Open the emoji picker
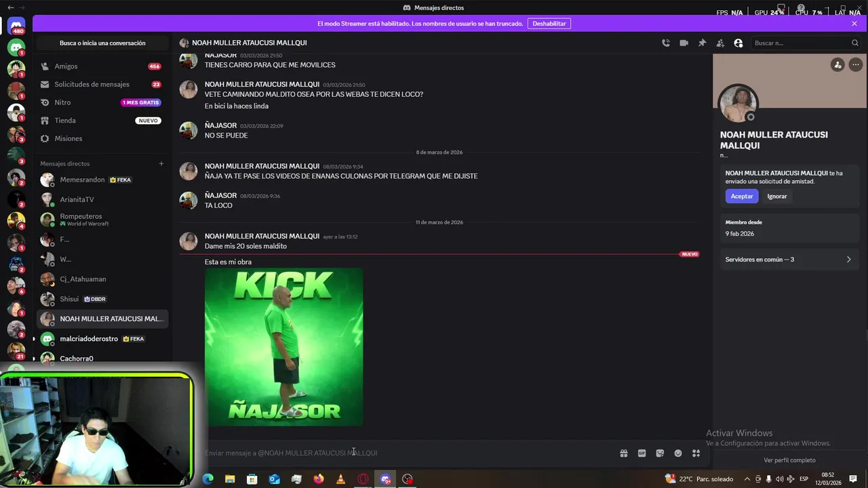 [x=677, y=453]
